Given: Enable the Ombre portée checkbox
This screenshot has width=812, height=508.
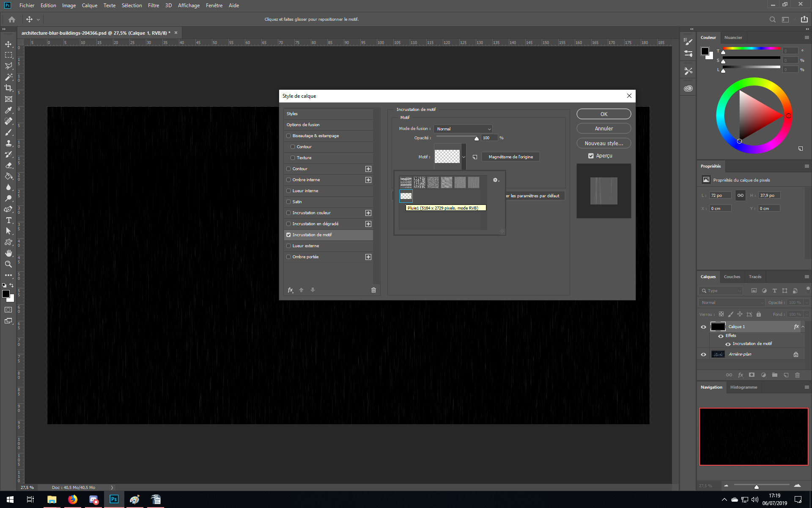Looking at the screenshot, I should (288, 257).
